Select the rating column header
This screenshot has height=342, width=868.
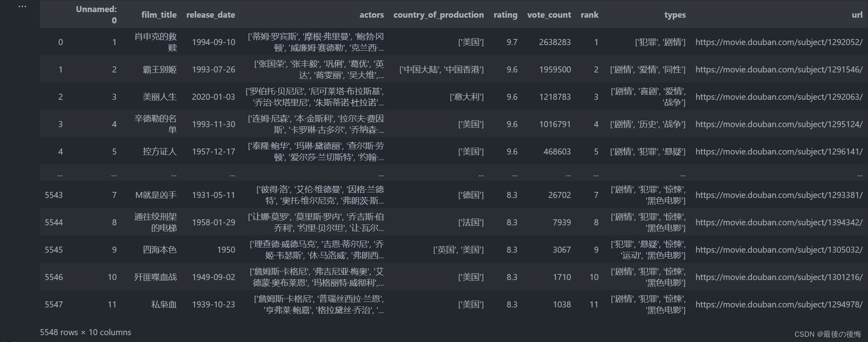click(x=505, y=15)
